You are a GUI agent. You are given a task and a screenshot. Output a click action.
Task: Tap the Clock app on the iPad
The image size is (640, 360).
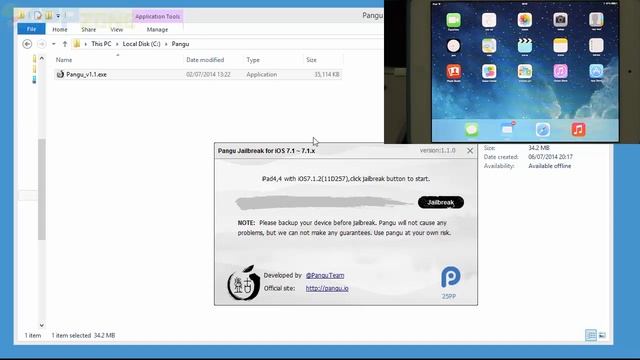[x=453, y=46]
